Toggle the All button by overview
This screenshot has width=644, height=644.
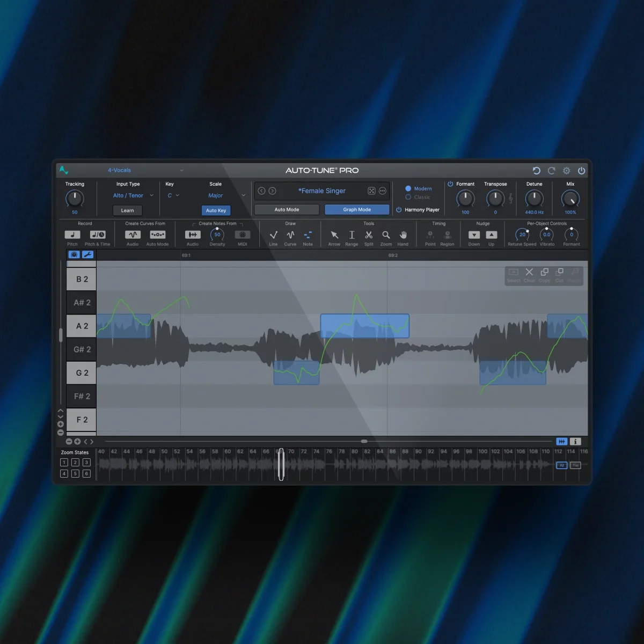pos(561,465)
